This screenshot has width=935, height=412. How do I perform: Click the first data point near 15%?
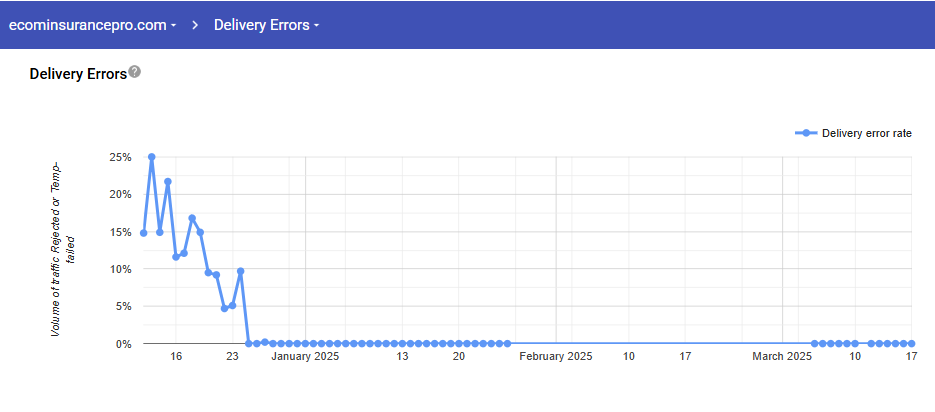pyautogui.click(x=144, y=233)
